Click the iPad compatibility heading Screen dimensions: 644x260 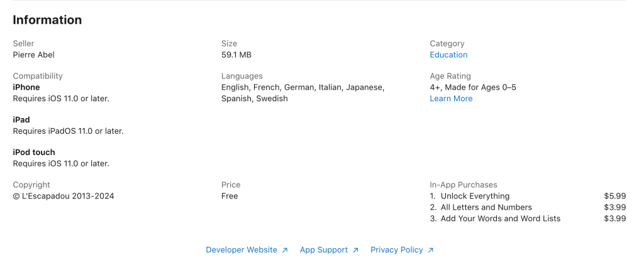[x=21, y=120]
